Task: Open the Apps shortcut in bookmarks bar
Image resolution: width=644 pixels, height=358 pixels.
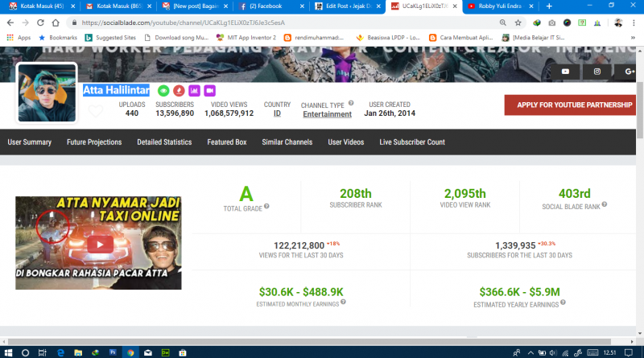Action: pos(19,37)
